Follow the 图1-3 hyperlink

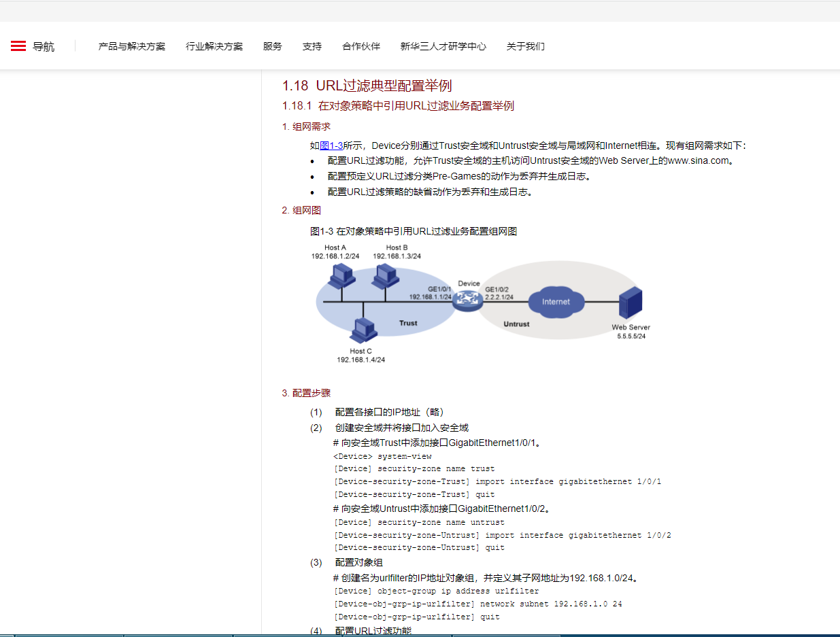click(331, 145)
